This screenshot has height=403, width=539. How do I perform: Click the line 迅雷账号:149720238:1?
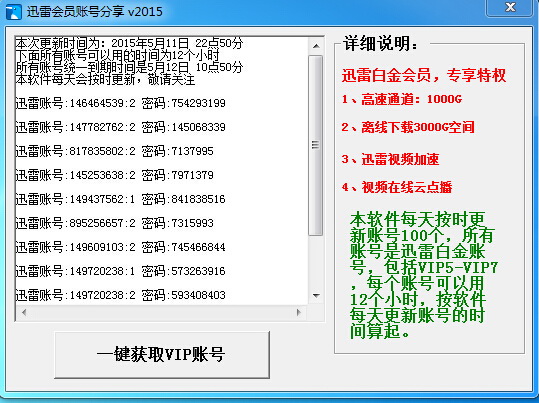pos(121,271)
